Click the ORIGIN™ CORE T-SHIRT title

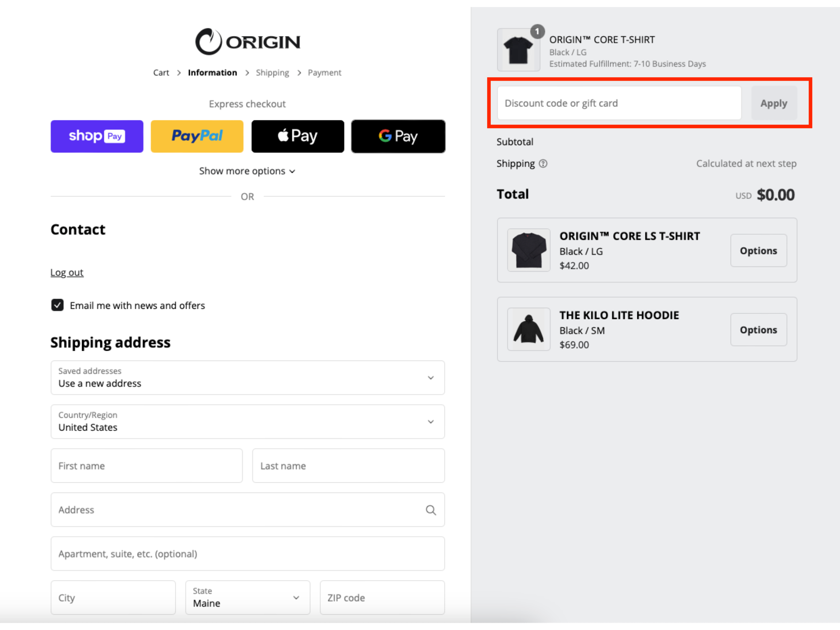pyautogui.click(x=602, y=39)
